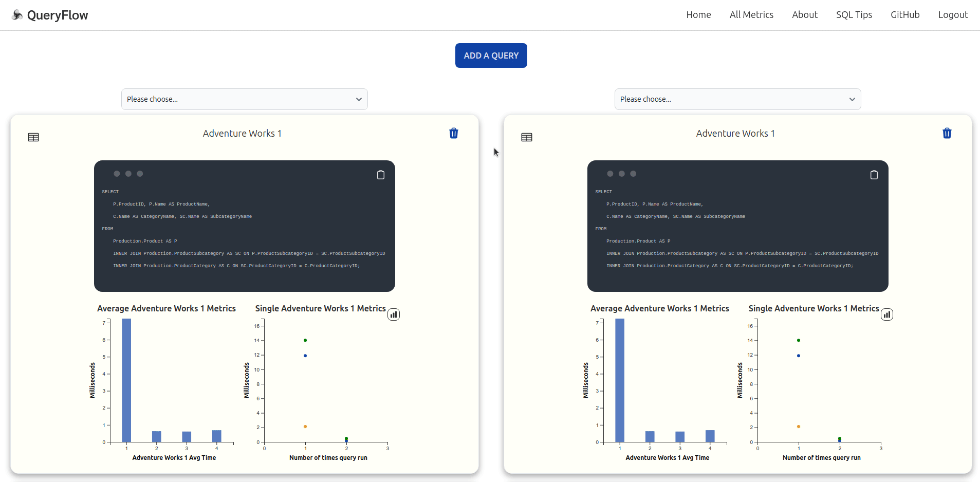Screen dimensions: 980x482
Task: Click tallest bar in left Average Metrics chart
Action: pos(126,380)
